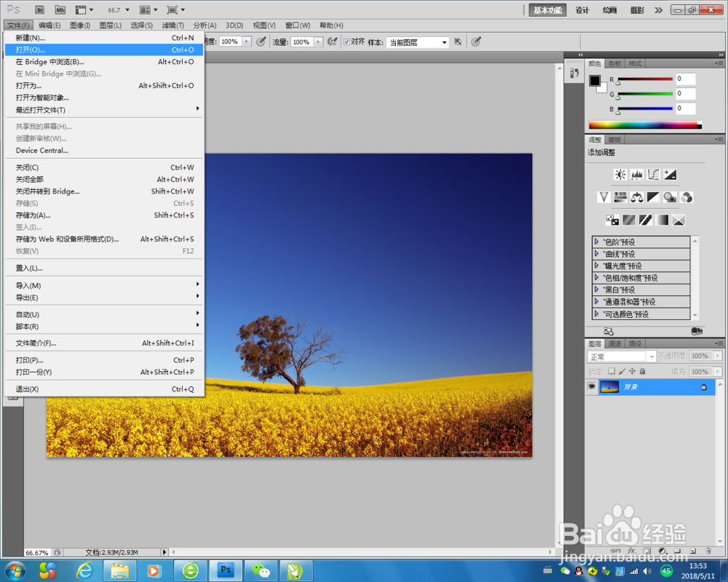Choose 打开(O)... in File menu

pyautogui.click(x=104, y=49)
